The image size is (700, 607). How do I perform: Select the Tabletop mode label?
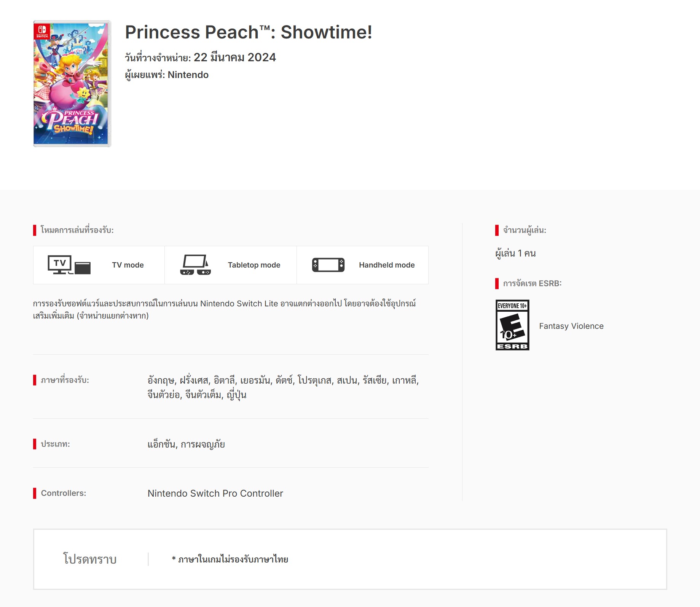point(254,265)
